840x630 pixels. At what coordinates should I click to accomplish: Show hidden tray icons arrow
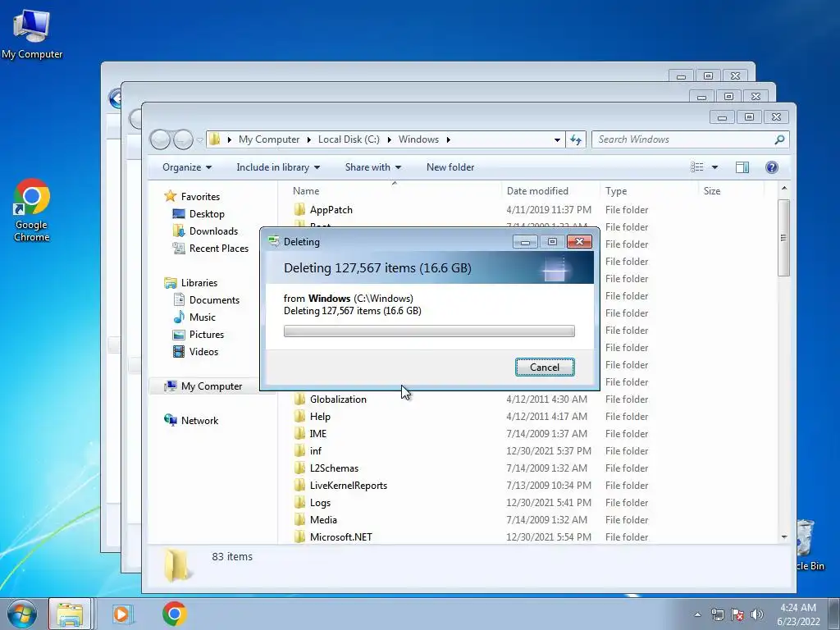[697, 614]
